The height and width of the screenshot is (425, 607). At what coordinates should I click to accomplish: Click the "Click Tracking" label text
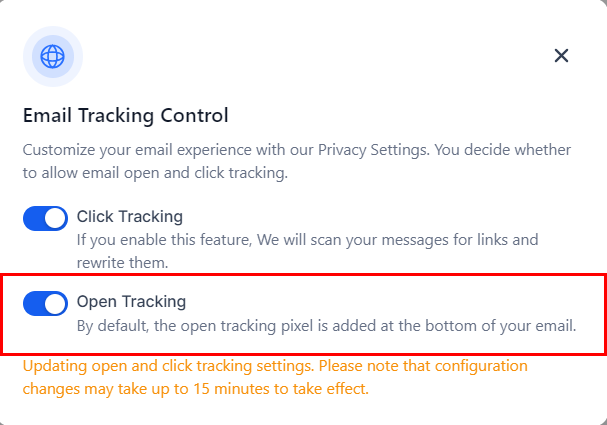coord(129,216)
